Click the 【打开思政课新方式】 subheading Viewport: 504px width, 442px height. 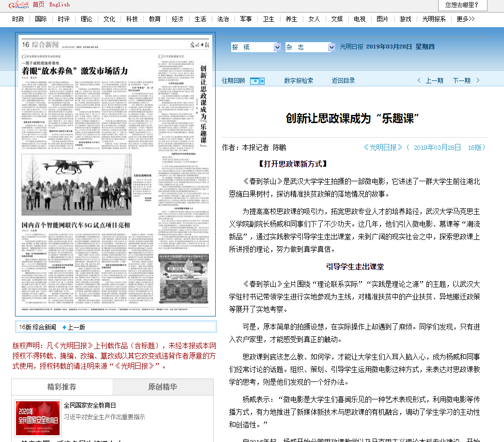point(293,164)
